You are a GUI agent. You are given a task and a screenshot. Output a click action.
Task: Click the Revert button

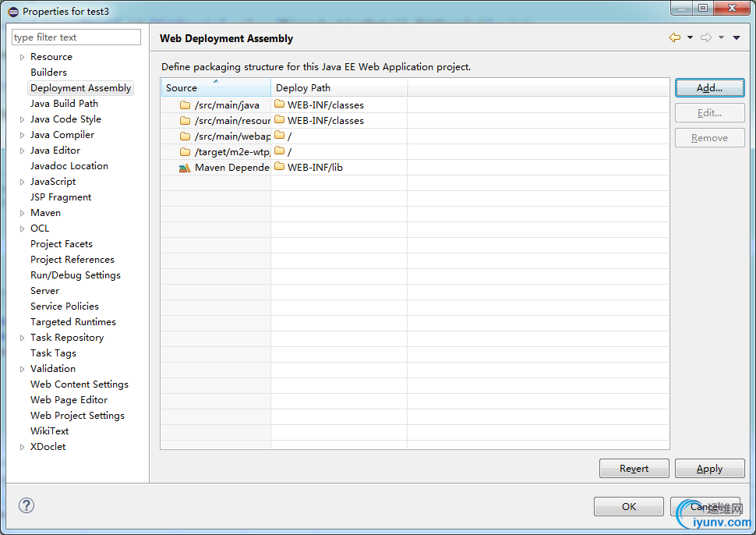click(x=634, y=469)
